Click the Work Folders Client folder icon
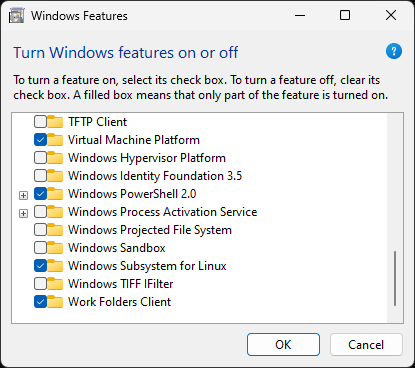The image size is (415, 368). tap(55, 302)
